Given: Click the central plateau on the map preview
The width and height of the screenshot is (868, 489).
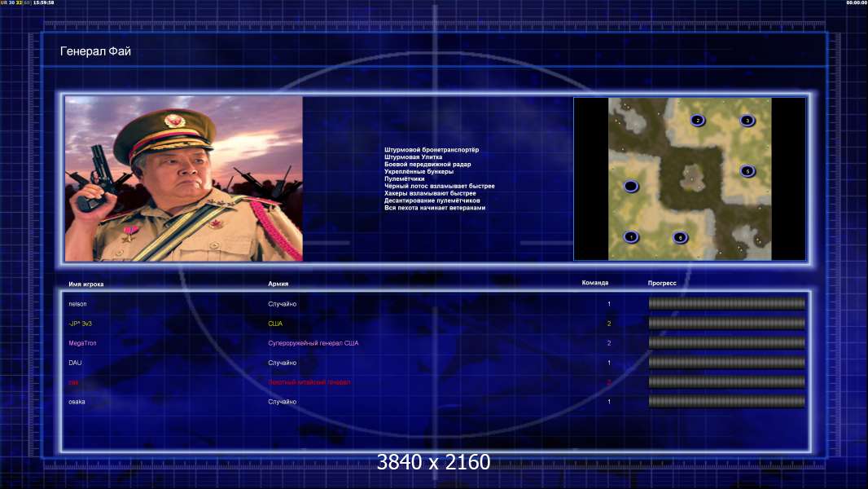Looking at the screenshot, I should tap(690, 177).
